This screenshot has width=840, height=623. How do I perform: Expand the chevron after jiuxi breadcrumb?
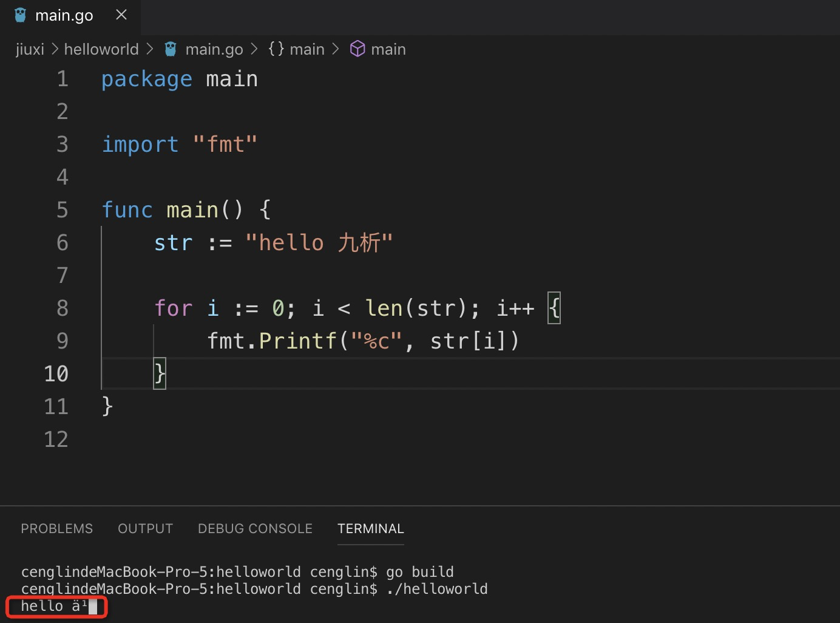tap(55, 49)
